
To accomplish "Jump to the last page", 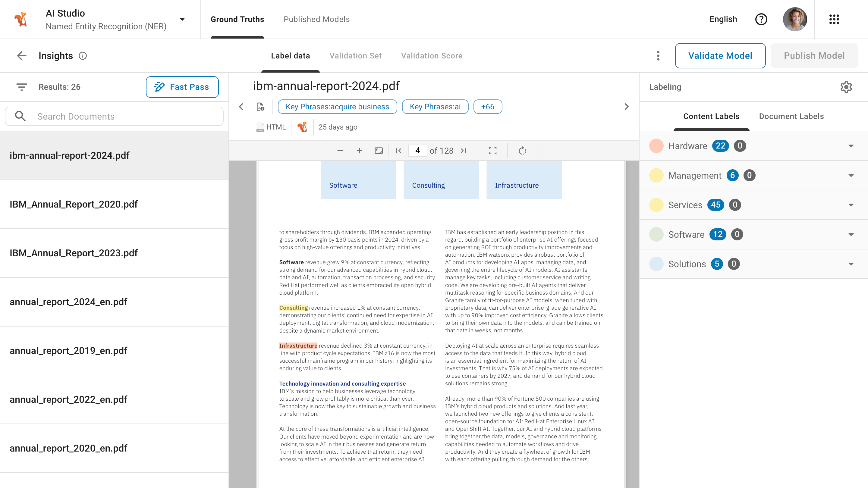I will 463,151.
